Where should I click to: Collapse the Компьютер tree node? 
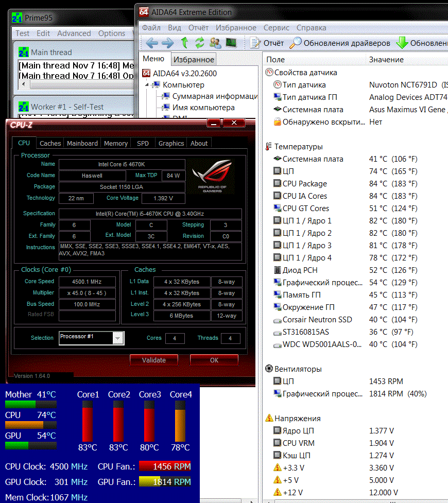147,85
